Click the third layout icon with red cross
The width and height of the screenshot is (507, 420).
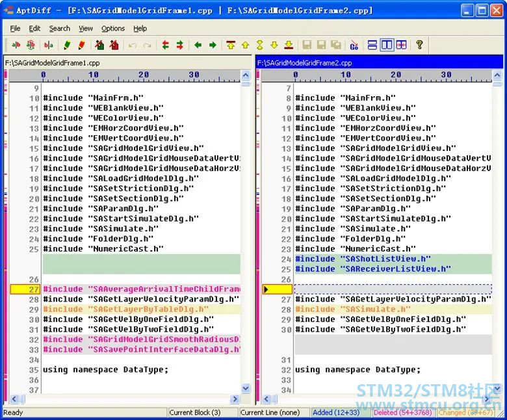pos(401,45)
